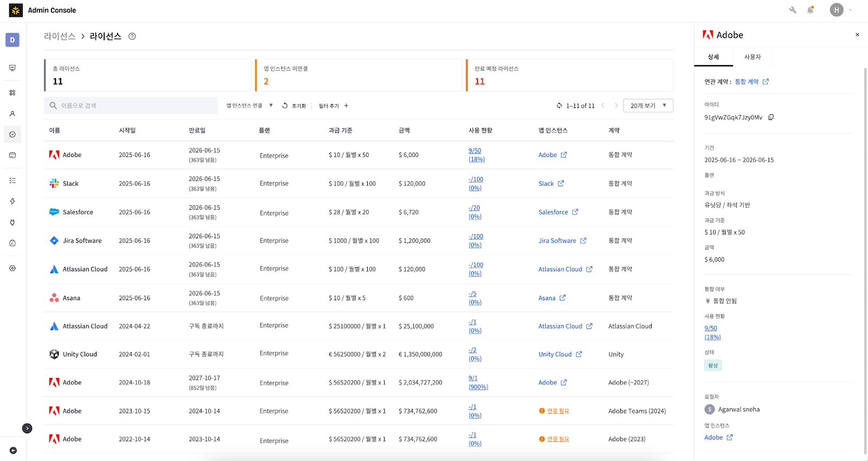This screenshot has height=461, width=868.
Task: Click the help question mark icon
Action: tap(132, 36)
